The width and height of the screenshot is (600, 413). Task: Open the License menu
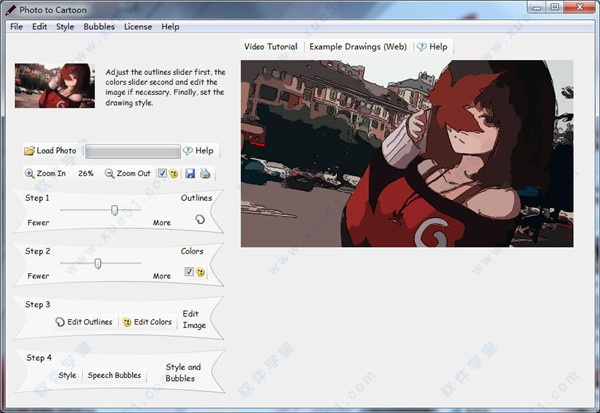pyautogui.click(x=138, y=27)
